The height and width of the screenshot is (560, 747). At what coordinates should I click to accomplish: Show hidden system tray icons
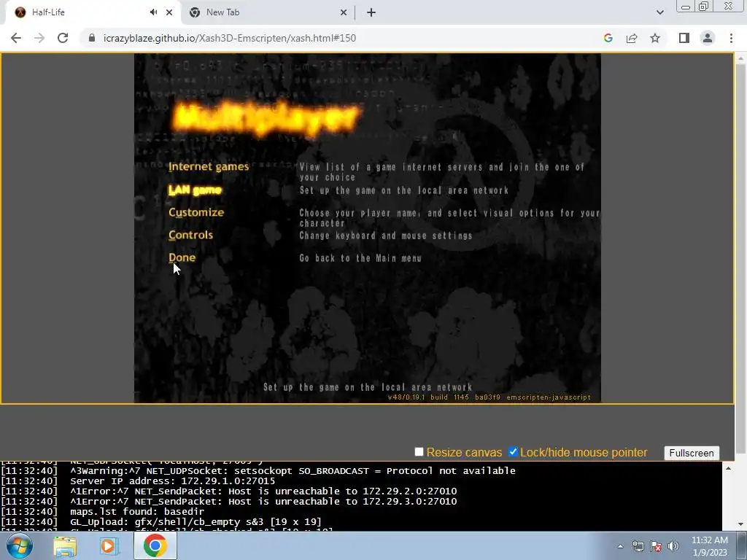tap(620, 546)
